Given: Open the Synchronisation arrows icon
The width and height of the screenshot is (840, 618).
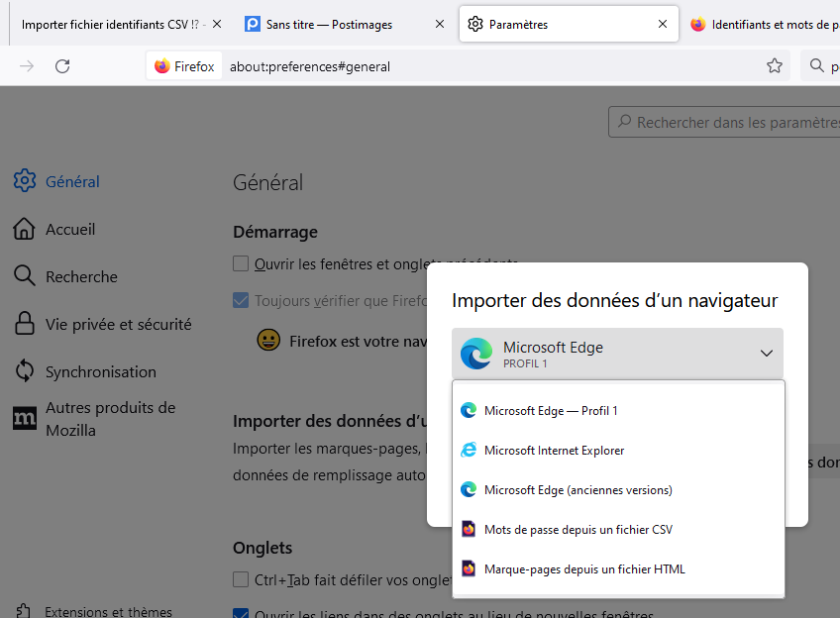Looking at the screenshot, I should click(25, 371).
